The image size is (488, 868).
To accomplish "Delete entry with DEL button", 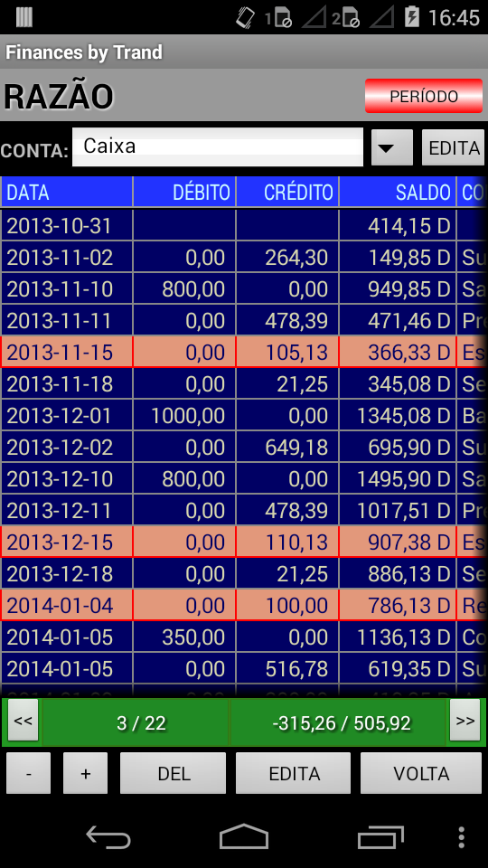I will [x=174, y=773].
